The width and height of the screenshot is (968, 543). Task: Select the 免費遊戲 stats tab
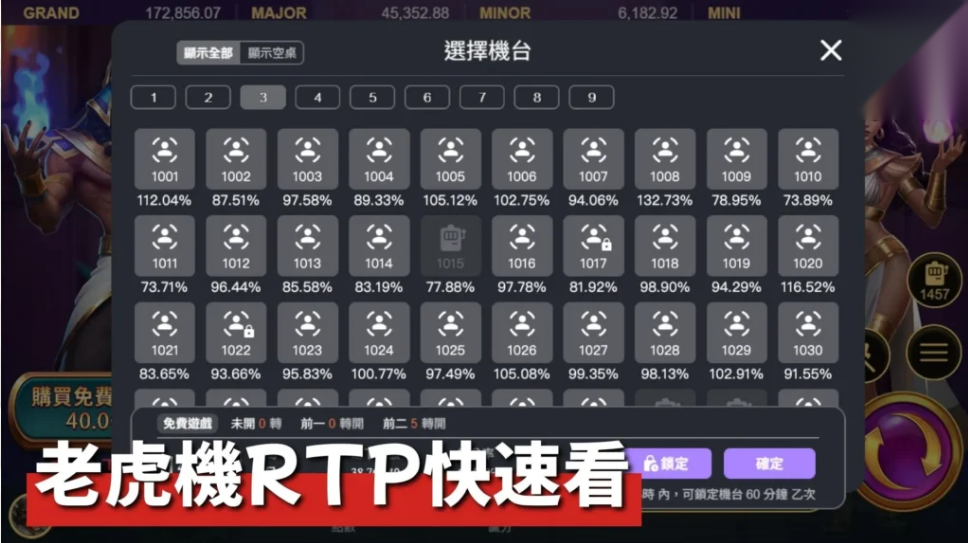189,423
